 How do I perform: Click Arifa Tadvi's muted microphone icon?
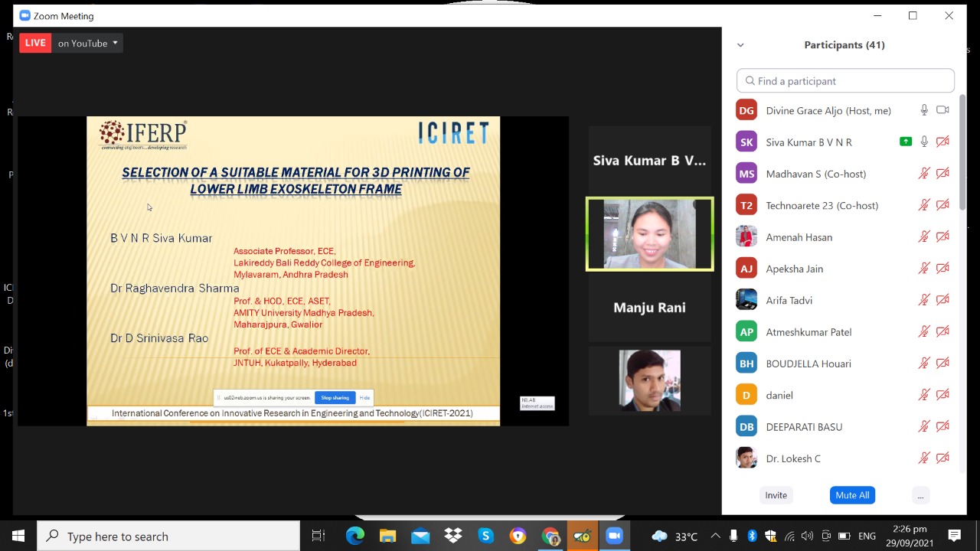pos(924,300)
